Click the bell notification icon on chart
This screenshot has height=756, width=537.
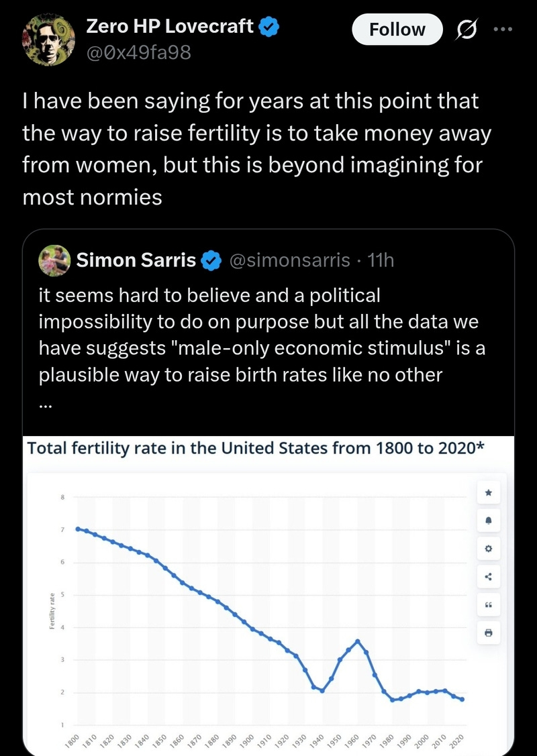point(489,521)
